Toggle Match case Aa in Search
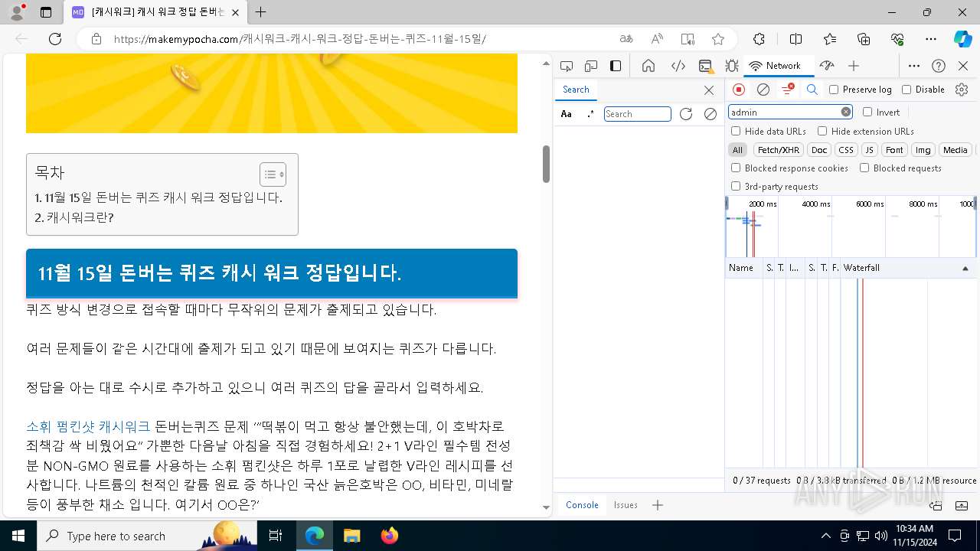 pos(567,114)
